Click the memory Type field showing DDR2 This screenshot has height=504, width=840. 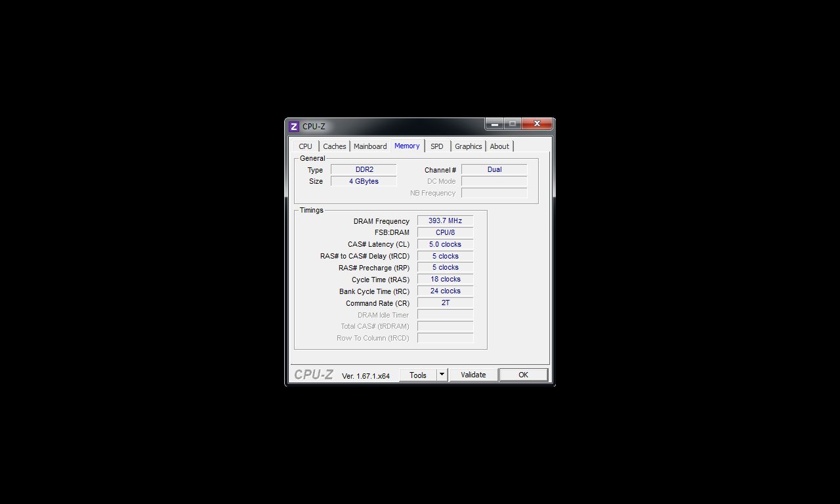click(x=364, y=169)
